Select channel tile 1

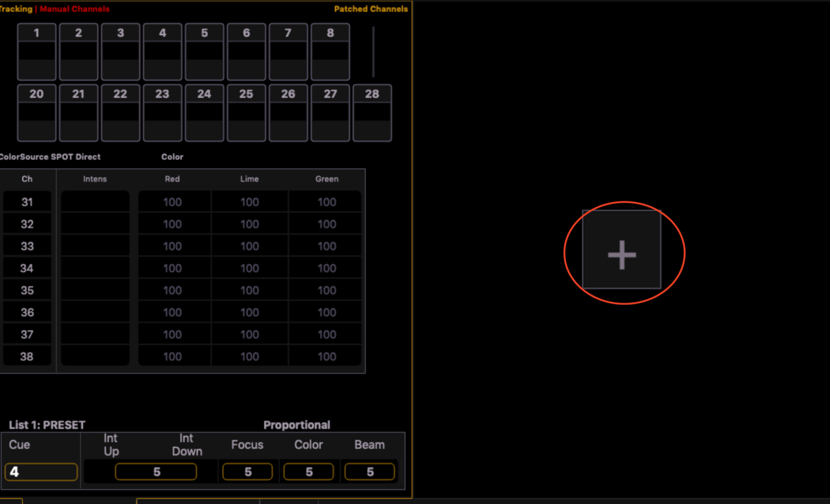tap(36, 51)
